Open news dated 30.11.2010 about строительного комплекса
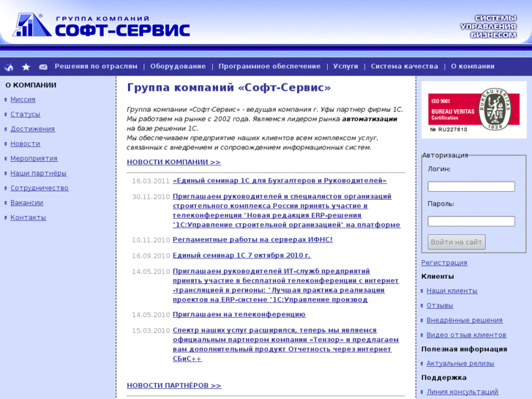Viewport: 532px width, 399px height. click(286, 211)
